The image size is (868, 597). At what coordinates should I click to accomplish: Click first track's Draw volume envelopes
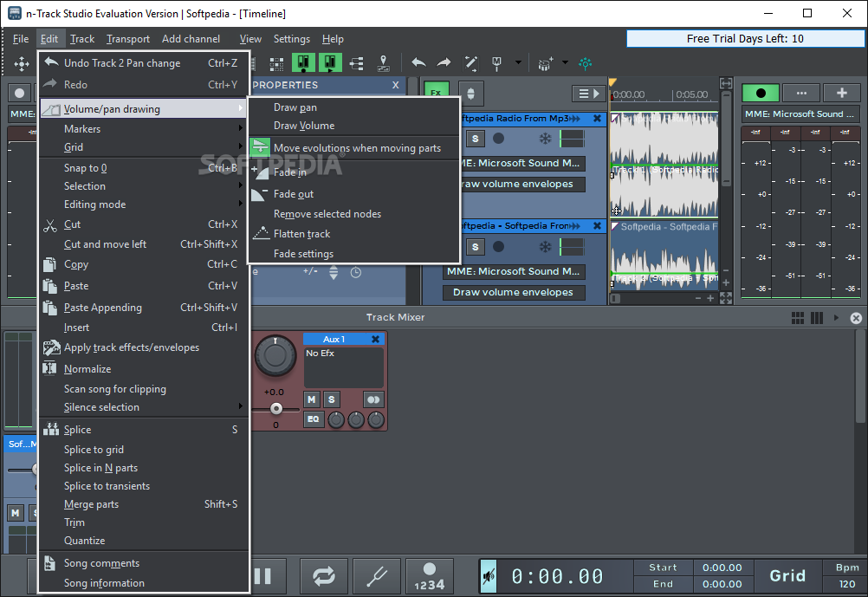[522, 184]
